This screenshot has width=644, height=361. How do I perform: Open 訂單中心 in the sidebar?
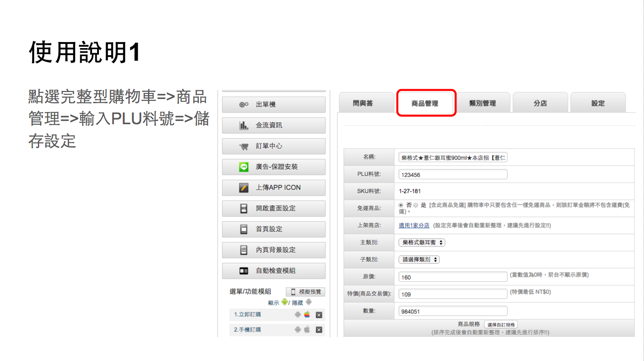pyautogui.click(x=273, y=146)
